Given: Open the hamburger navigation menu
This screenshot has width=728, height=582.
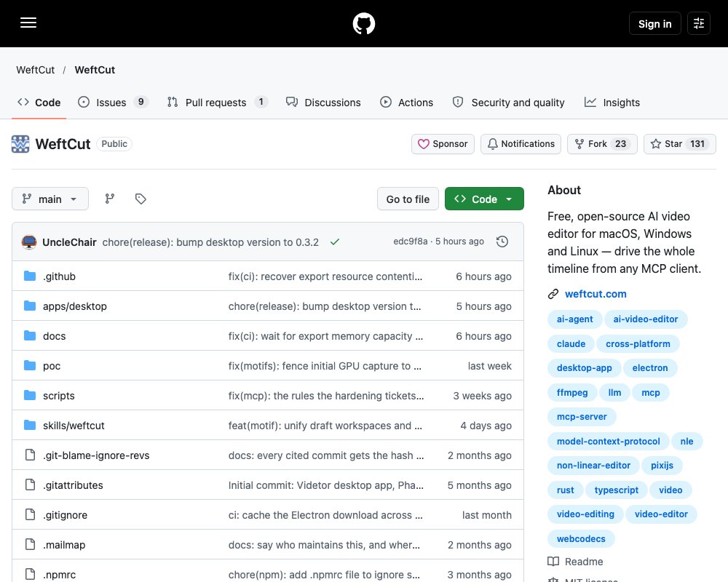Looking at the screenshot, I should [x=28, y=23].
